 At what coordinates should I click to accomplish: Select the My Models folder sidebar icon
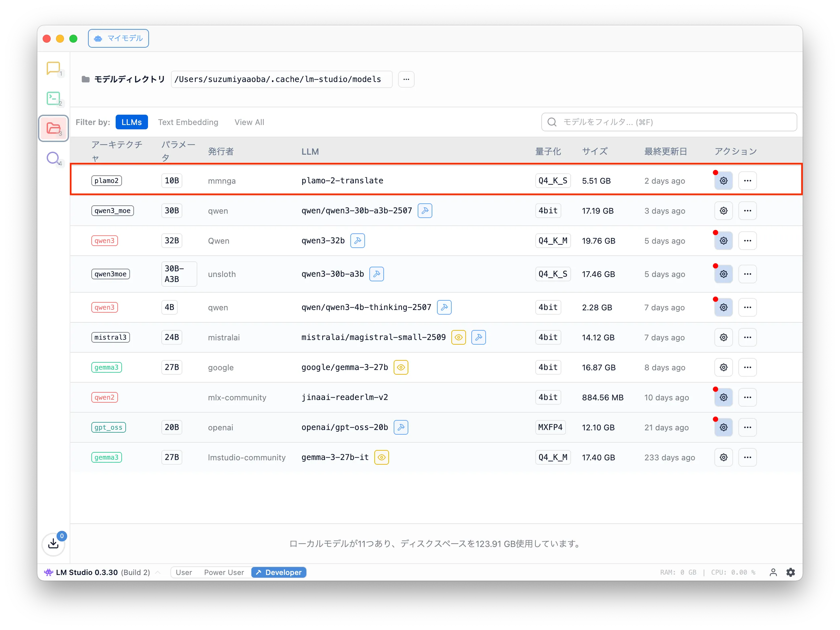click(53, 128)
